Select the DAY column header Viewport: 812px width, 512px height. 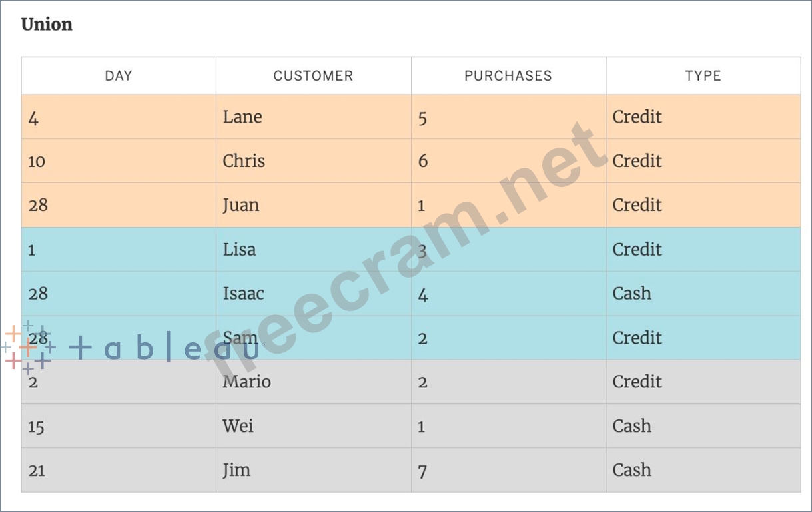[x=119, y=76]
